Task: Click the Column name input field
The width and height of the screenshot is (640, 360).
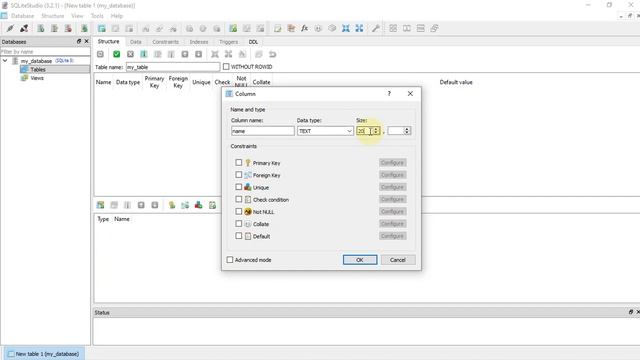Action: coord(262,131)
